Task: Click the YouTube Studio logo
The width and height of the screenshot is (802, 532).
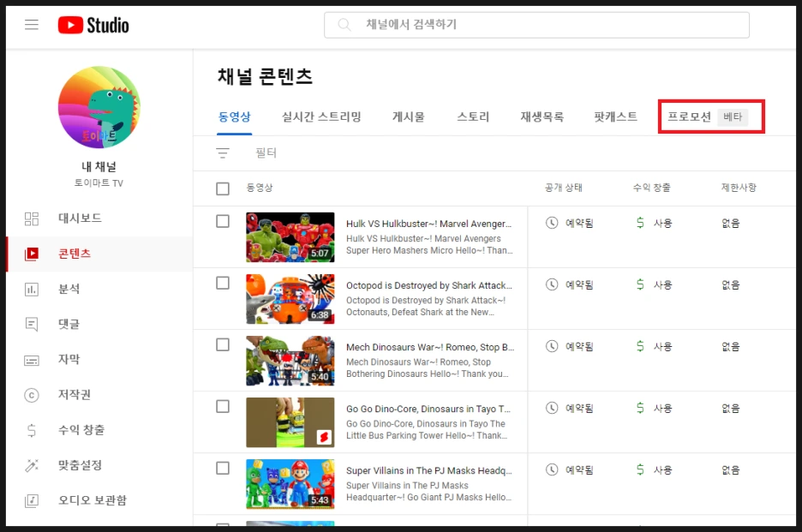Action: 93,25
